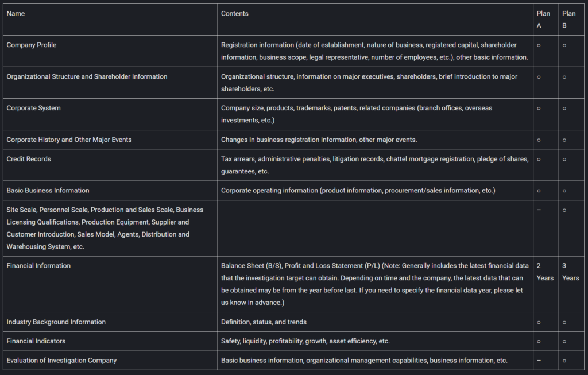This screenshot has width=588, height=375.
Task: Select Organizational Structure and Shareholder Information cell
Action: pyautogui.click(x=87, y=76)
